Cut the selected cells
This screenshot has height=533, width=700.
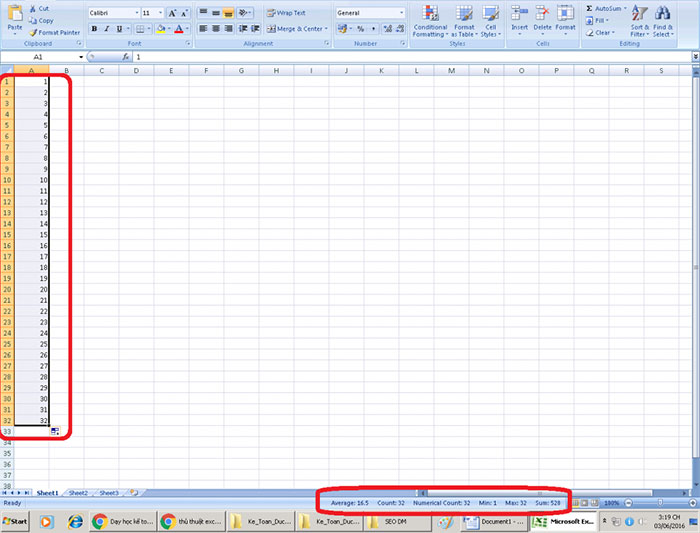39,8
